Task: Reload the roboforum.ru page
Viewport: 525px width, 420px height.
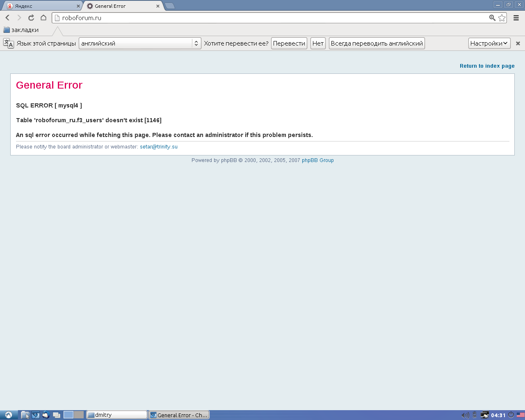Action: pos(31,18)
